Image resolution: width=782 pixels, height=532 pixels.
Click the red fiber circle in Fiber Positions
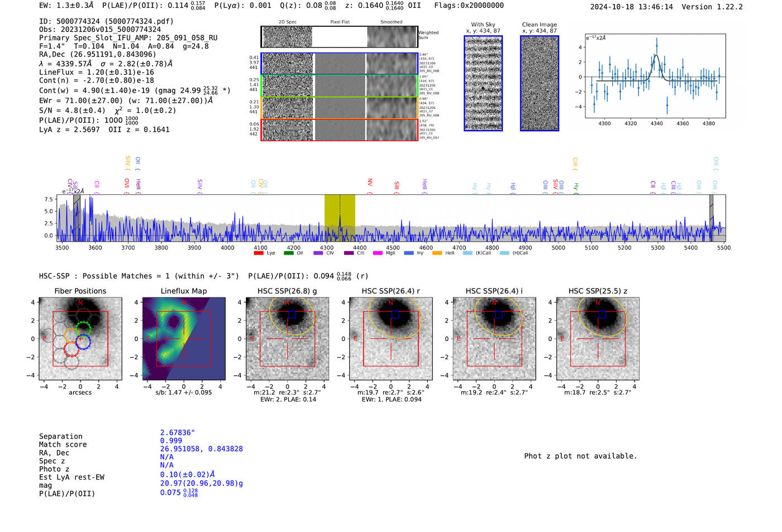(x=71, y=349)
